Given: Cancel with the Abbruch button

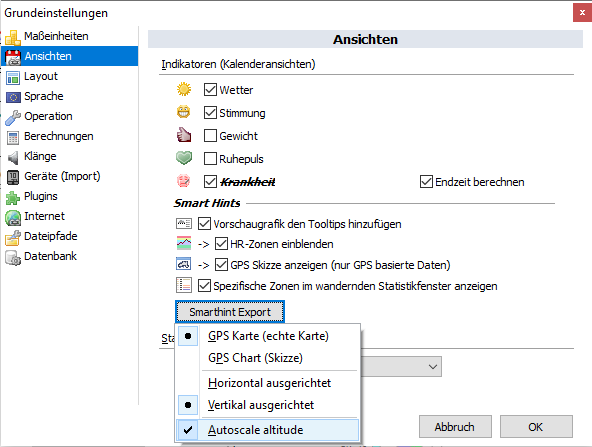Looking at the screenshot, I should 455,427.
